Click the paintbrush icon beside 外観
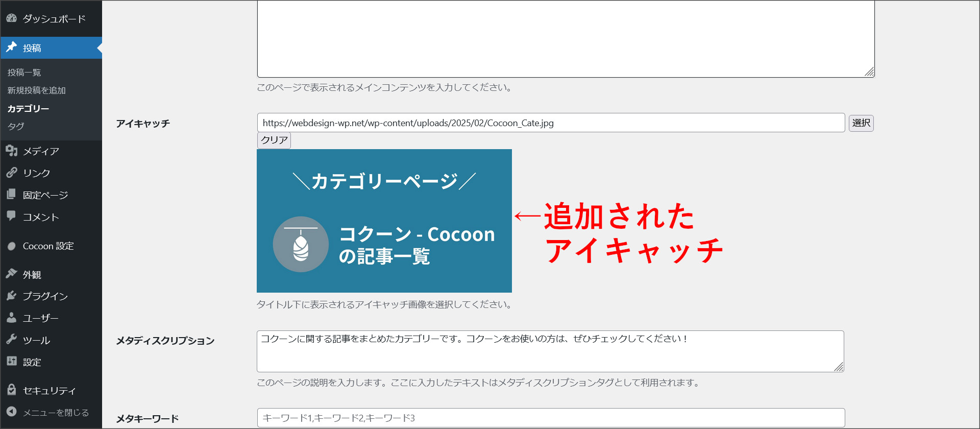Viewport: 980px width, 429px height. point(12,274)
